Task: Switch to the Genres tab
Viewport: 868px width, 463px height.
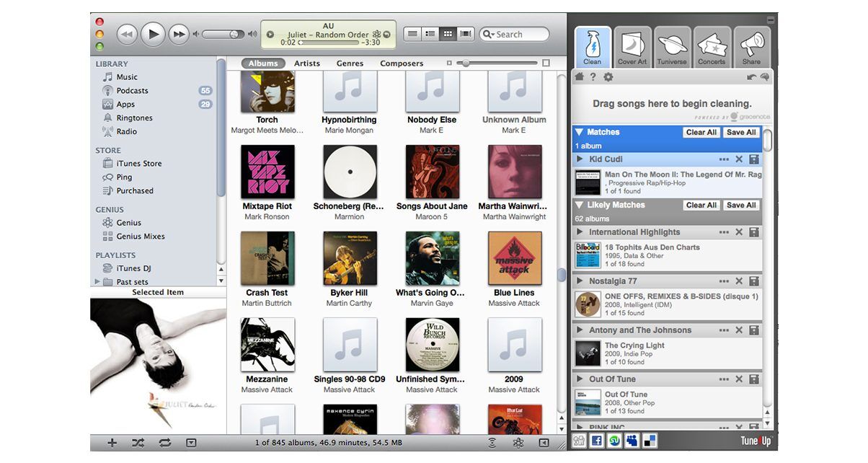Action: coord(350,63)
